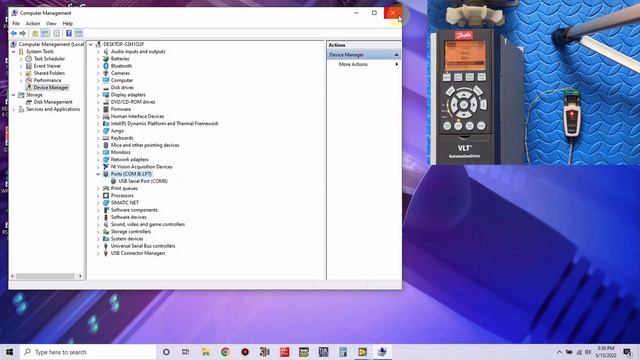Collapse the System Tools tree node
The image size is (640, 360).
click(13, 52)
